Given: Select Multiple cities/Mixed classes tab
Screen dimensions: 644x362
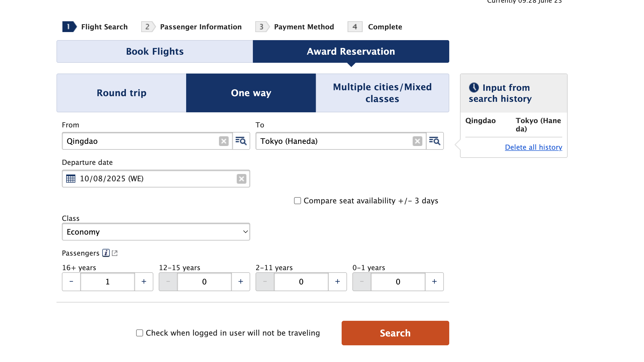Looking at the screenshot, I should pyautogui.click(x=382, y=93).
